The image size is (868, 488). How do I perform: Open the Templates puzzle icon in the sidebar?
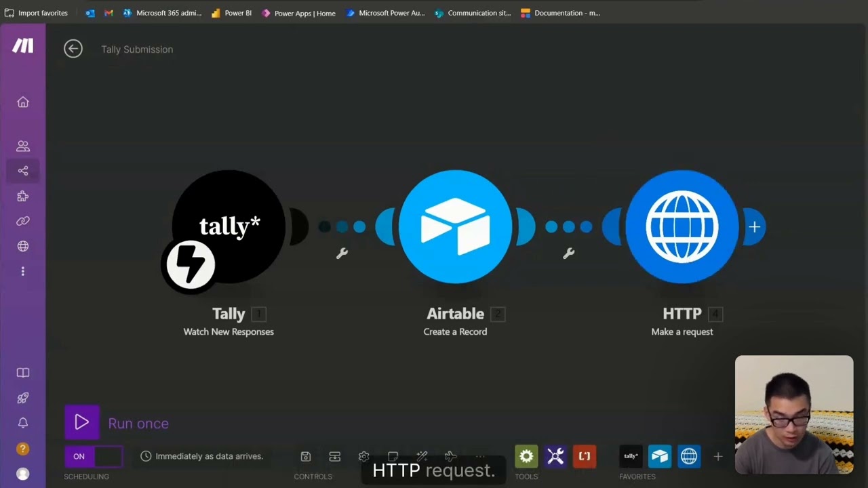(23, 197)
